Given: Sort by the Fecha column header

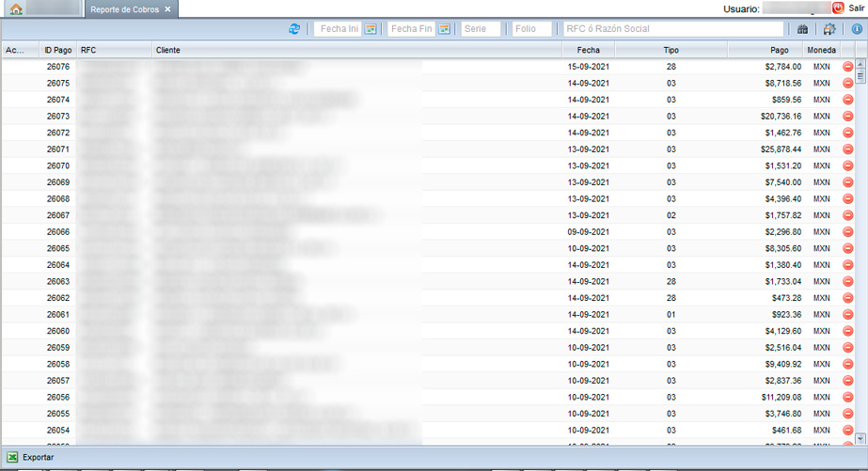Looking at the screenshot, I should point(589,50).
